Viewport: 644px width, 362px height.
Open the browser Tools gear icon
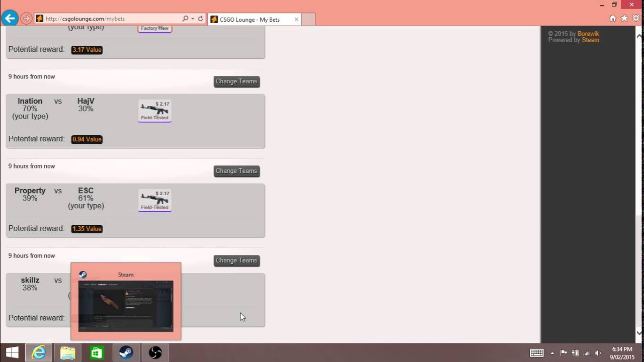pyautogui.click(x=636, y=19)
